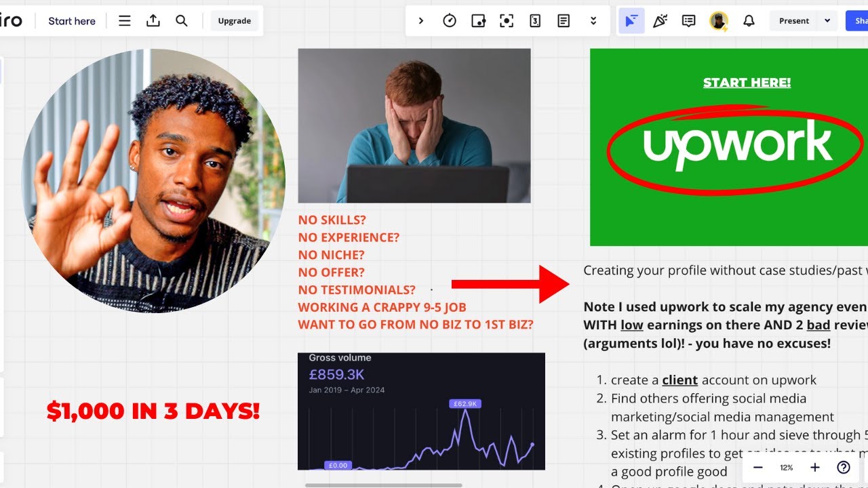Click the '£859.3K' value in chart

coord(337,375)
